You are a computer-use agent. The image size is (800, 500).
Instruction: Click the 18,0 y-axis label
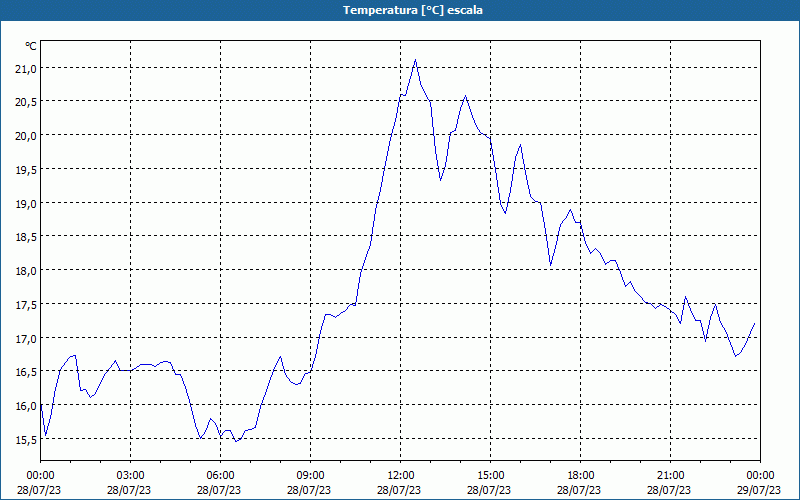coord(25,271)
